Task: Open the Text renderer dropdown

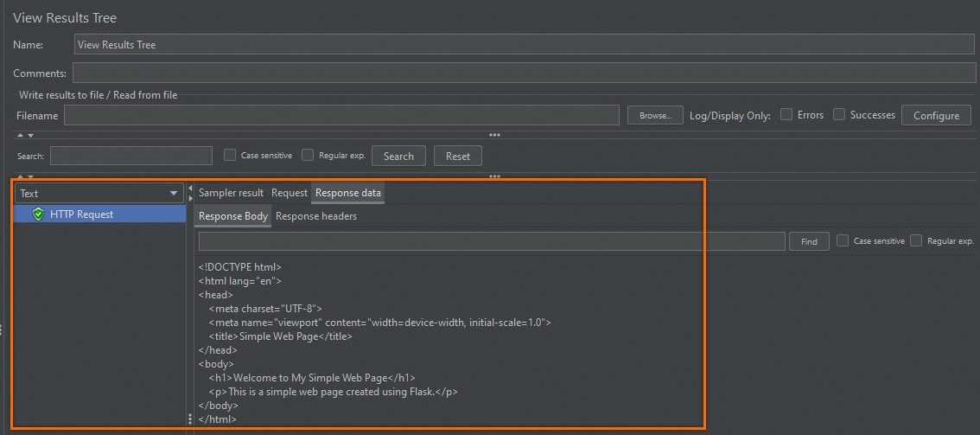Action: (99, 194)
